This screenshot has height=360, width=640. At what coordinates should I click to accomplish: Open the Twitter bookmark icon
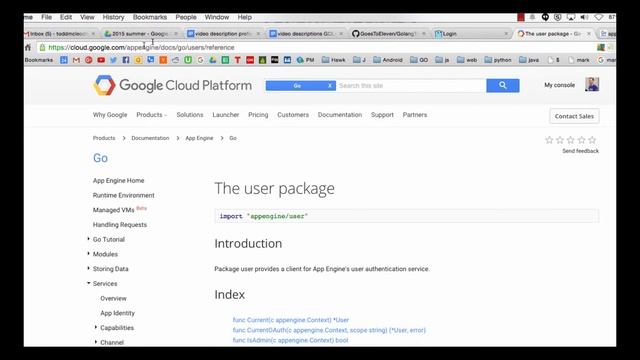[113, 60]
